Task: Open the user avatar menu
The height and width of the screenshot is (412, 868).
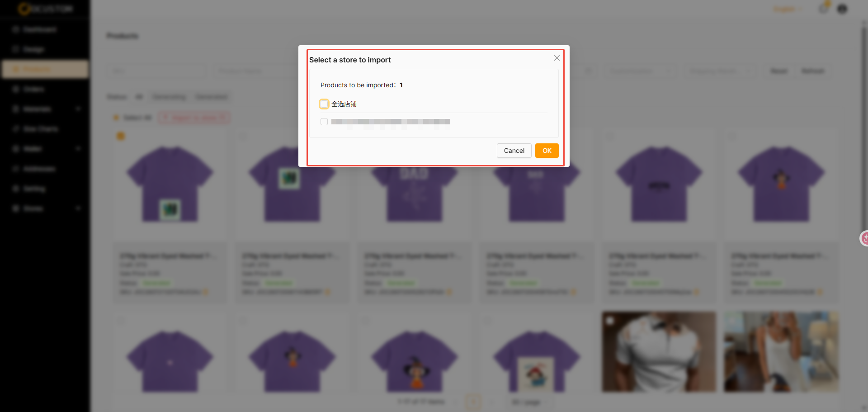Action: [x=842, y=9]
